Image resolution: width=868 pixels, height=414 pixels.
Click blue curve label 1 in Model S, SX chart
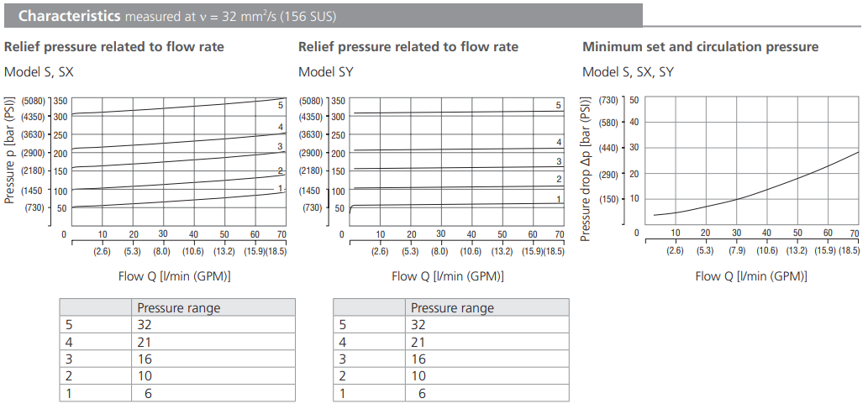pyautogui.click(x=281, y=189)
